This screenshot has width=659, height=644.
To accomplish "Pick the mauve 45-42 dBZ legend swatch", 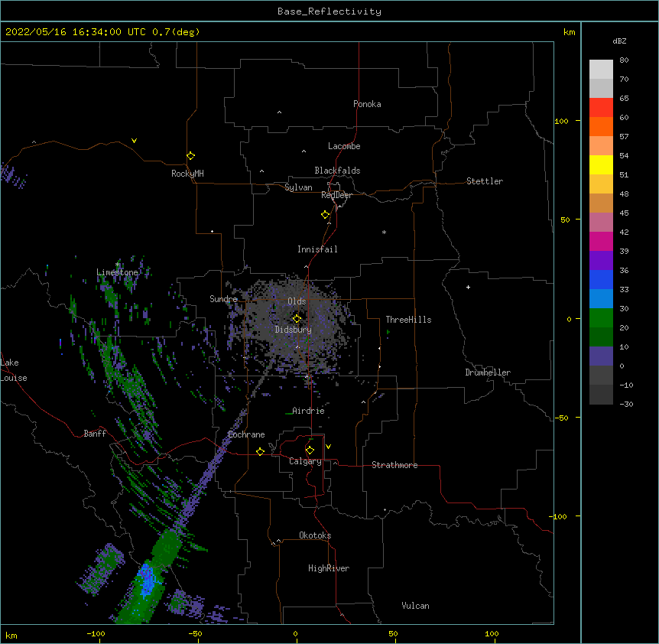I will click(601, 223).
